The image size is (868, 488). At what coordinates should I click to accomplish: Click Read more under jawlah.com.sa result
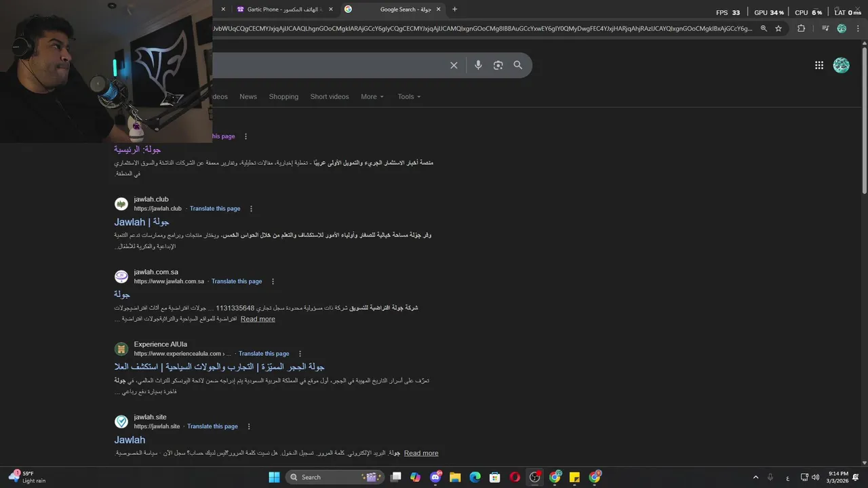point(258,319)
